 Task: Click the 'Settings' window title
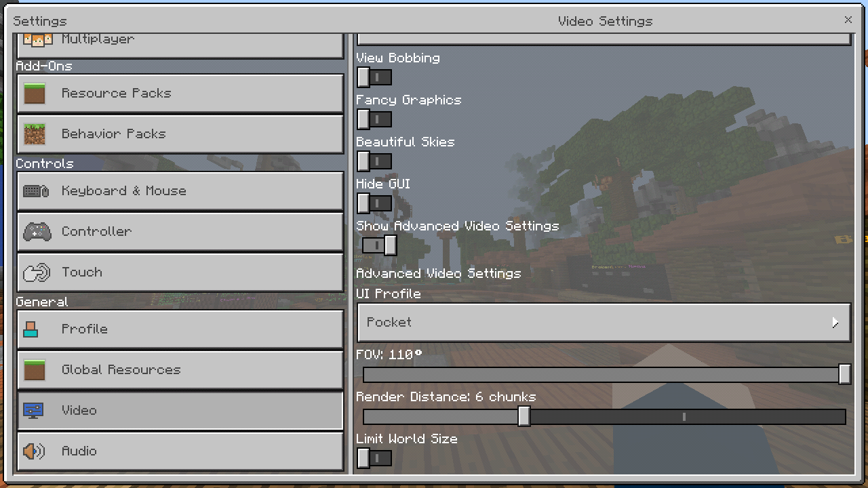pos(39,22)
